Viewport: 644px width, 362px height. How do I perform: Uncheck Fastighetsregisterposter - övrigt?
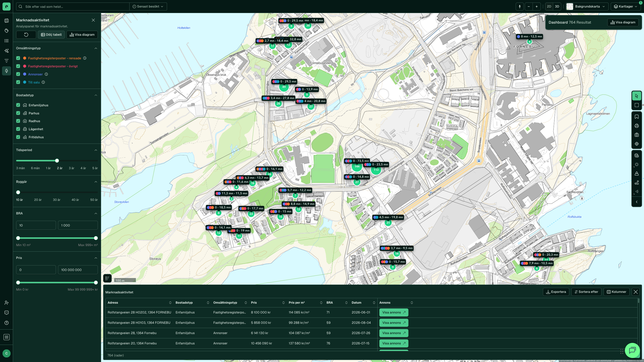click(18, 66)
